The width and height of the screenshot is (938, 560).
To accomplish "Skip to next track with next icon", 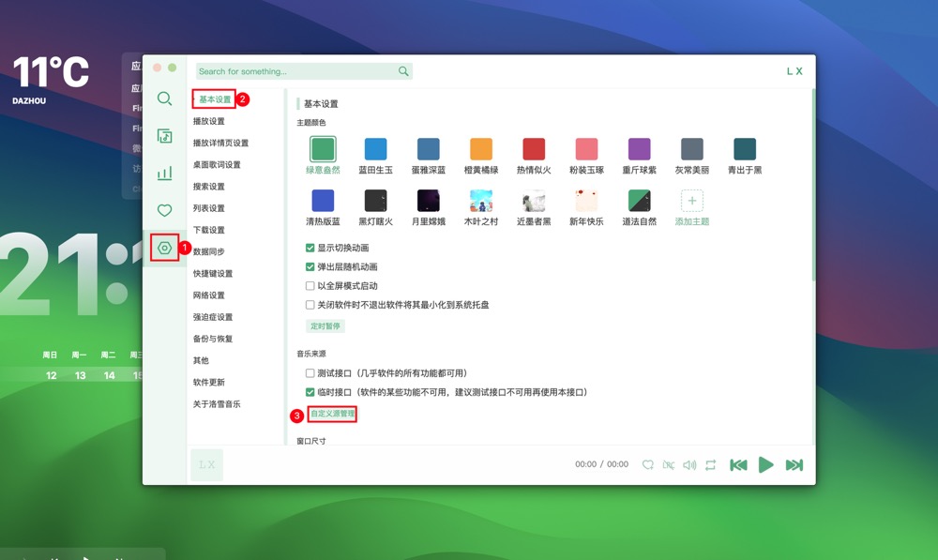I will click(x=793, y=463).
